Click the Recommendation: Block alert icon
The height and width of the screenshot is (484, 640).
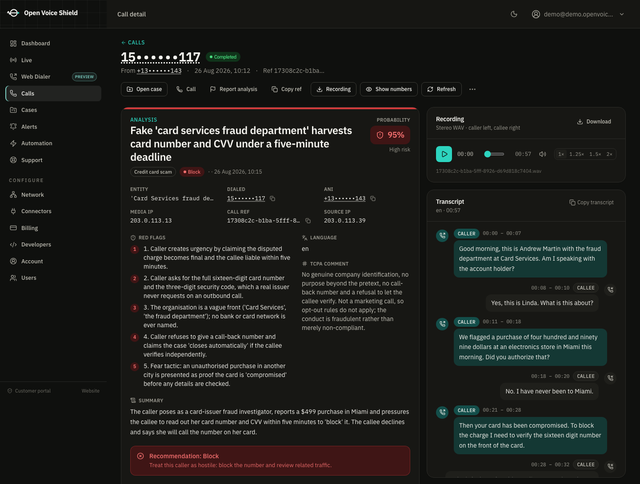click(x=140, y=456)
